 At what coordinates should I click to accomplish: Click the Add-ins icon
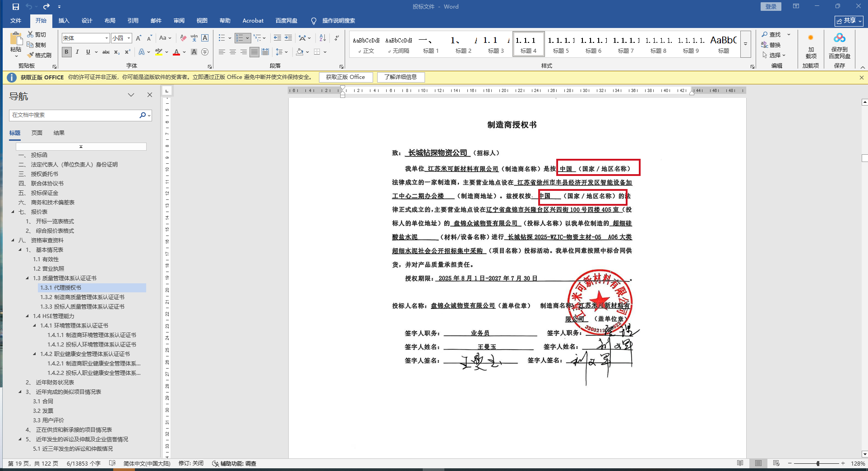tap(811, 46)
